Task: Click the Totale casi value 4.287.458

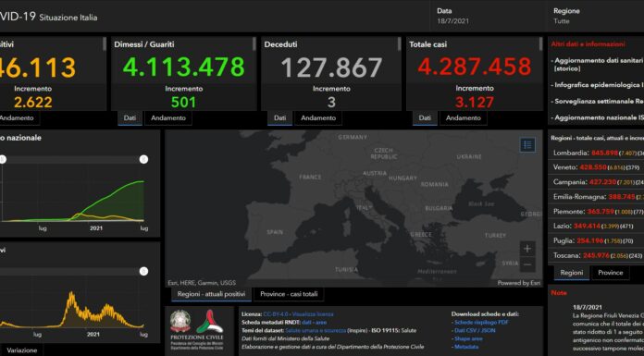Action: pos(475,67)
